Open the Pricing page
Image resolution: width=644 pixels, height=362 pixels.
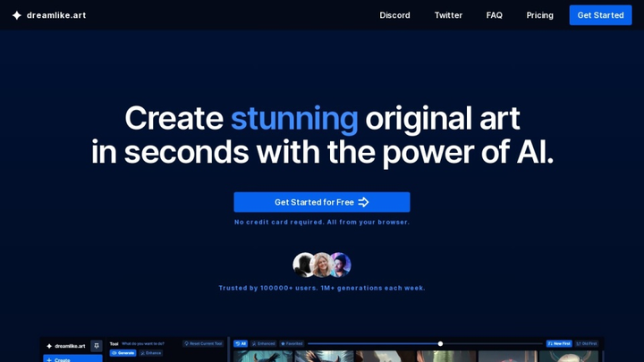point(539,15)
